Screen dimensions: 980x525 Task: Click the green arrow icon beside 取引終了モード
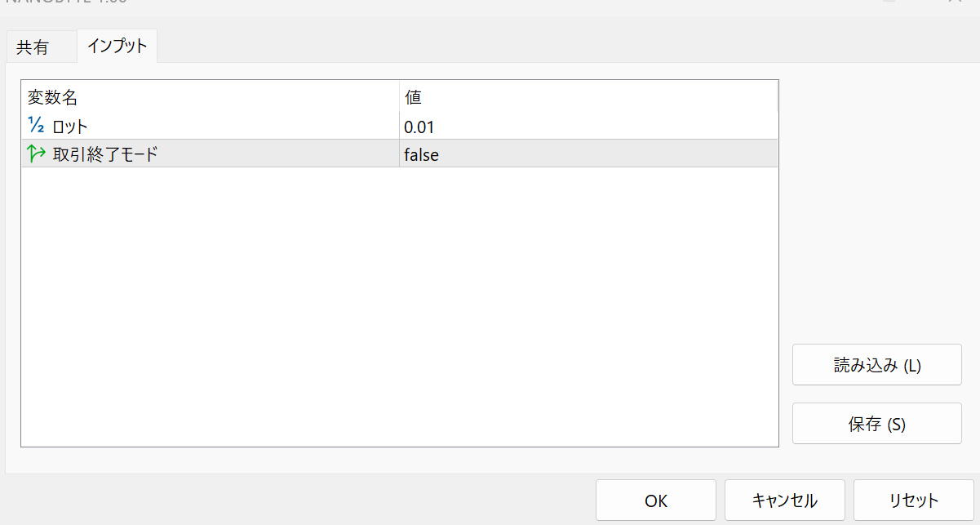tap(36, 153)
